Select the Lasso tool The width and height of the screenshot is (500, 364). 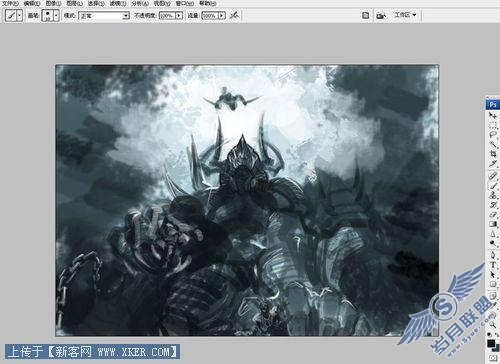click(x=493, y=135)
